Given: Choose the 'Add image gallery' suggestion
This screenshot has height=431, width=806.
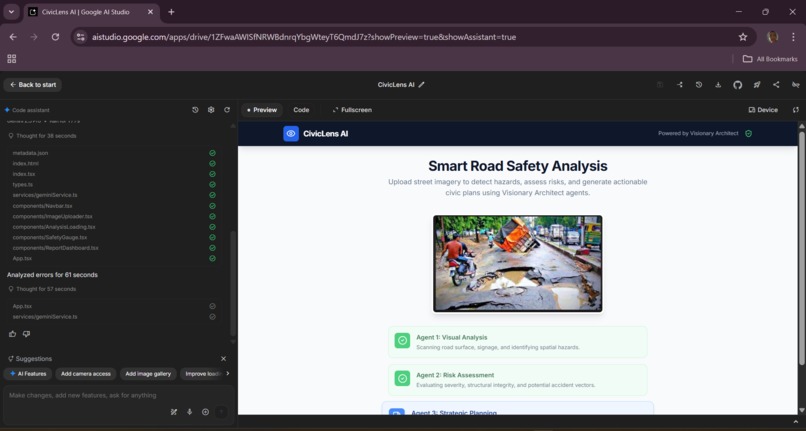Looking at the screenshot, I should (x=148, y=374).
